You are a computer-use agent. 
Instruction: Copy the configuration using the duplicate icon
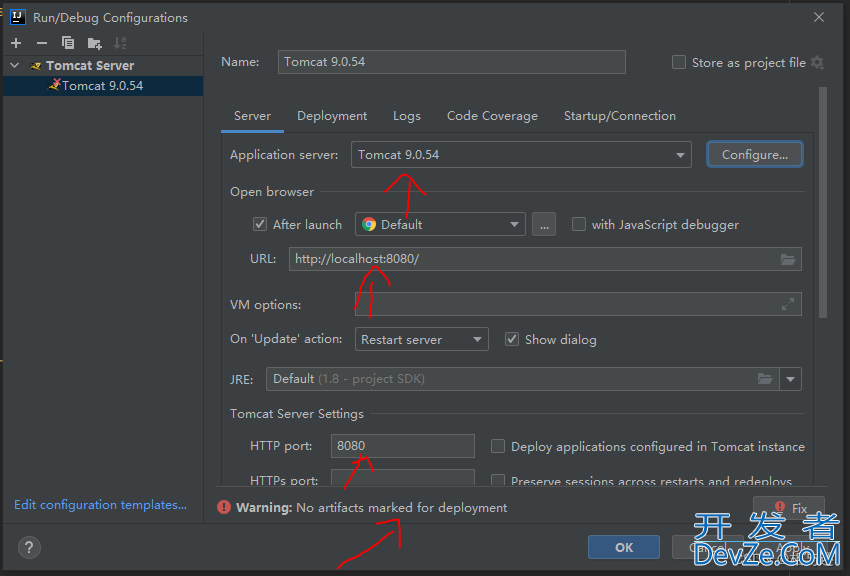click(68, 43)
